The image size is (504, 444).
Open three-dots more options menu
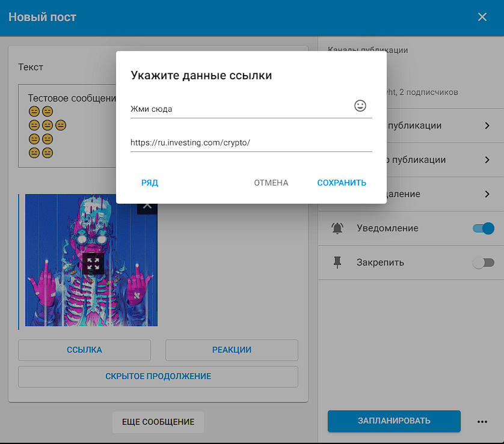(482, 422)
